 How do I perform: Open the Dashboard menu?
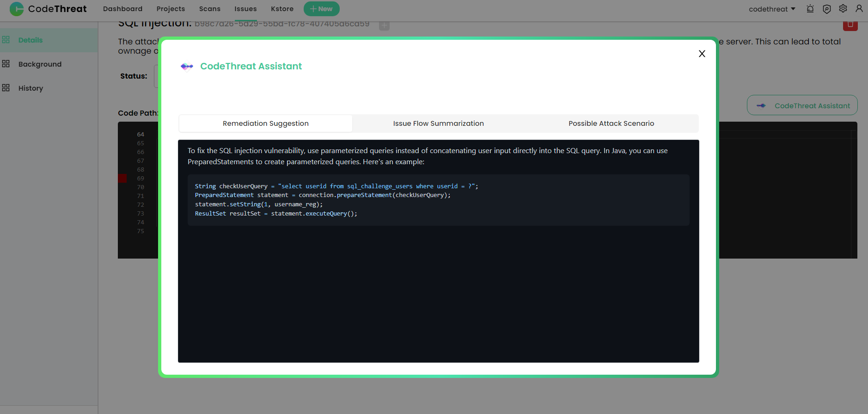[122, 9]
